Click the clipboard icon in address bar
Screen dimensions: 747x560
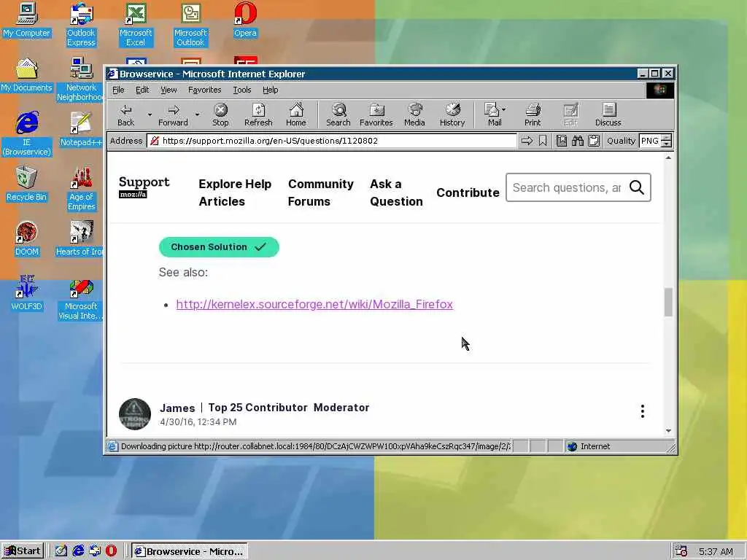[x=594, y=141]
